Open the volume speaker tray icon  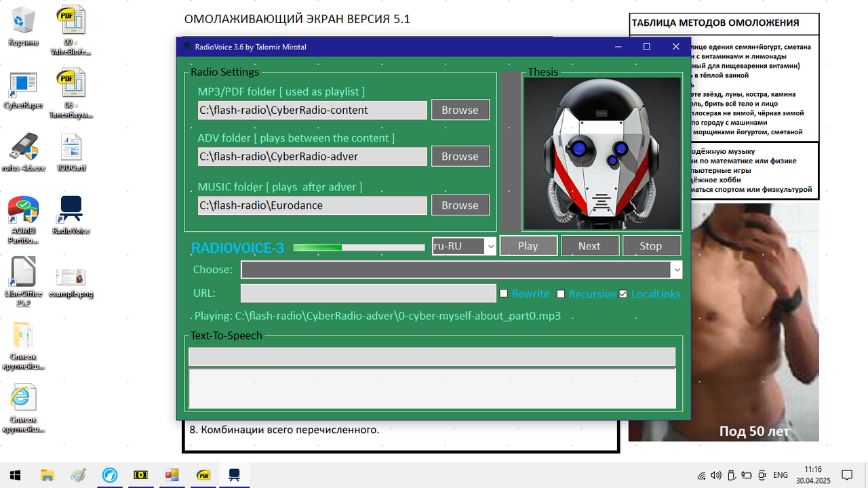(716, 475)
